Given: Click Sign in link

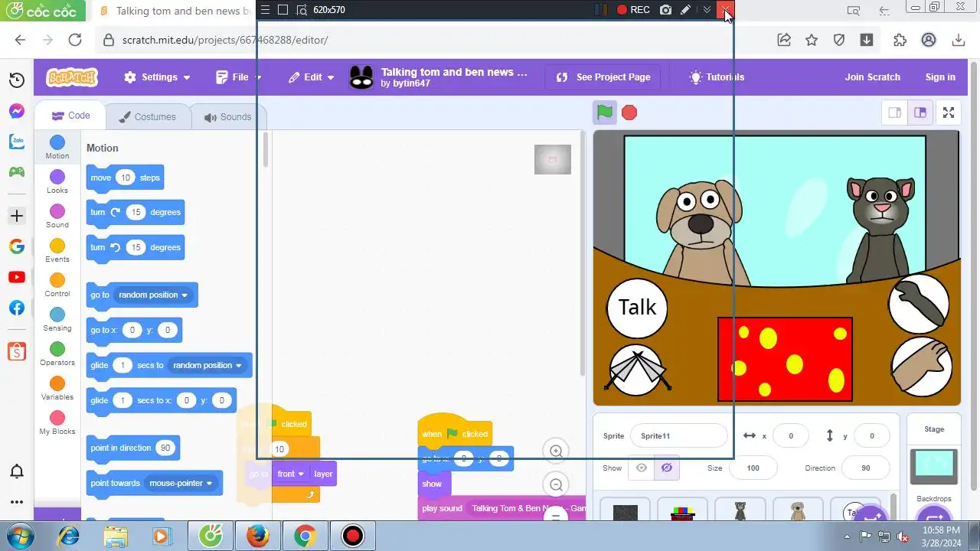Looking at the screenshot, I should pyautogui.click(x=940, y=77).
